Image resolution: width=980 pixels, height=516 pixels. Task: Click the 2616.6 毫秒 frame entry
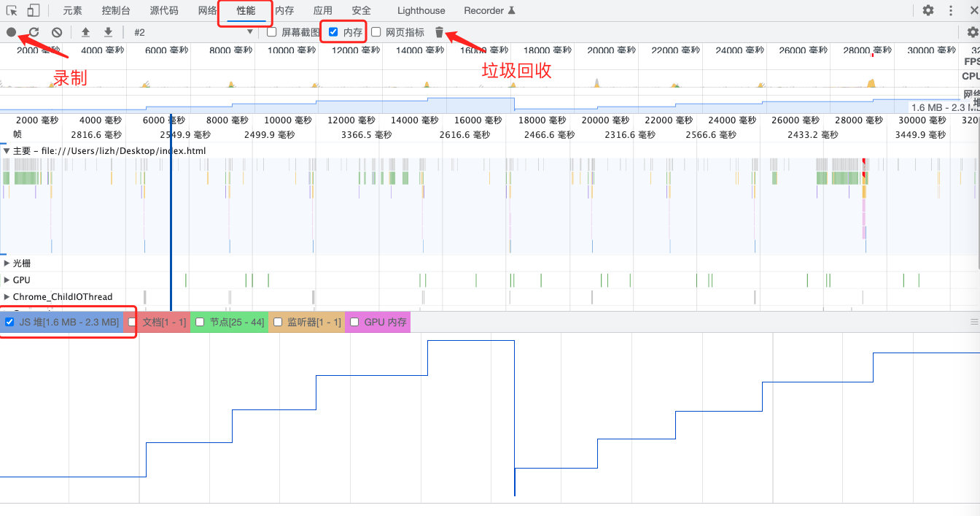point(465,135)
